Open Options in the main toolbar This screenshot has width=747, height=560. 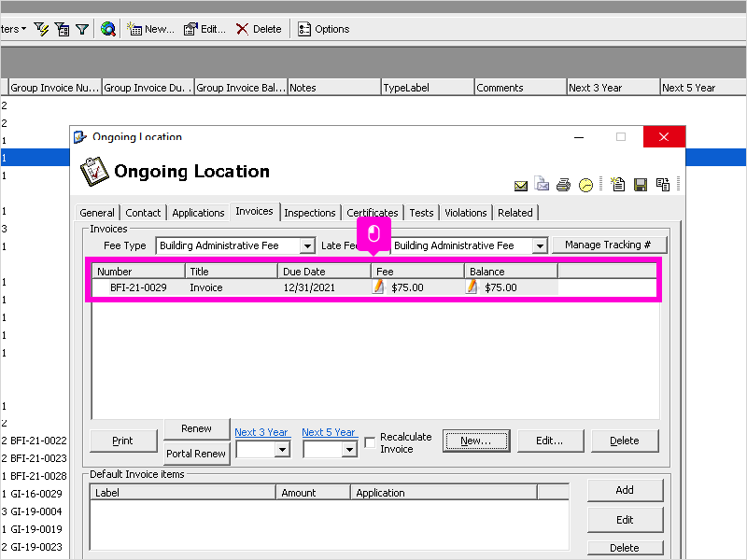click(x=323, y=30)
